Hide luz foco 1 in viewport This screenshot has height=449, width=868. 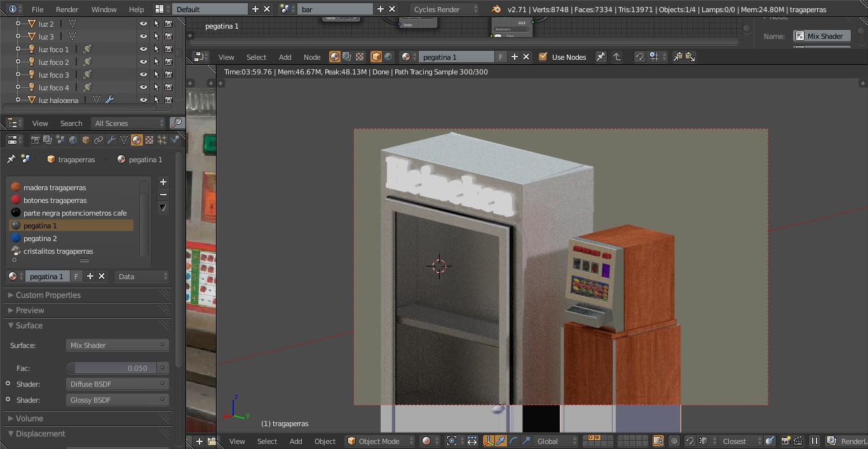(x=144, y=49)
